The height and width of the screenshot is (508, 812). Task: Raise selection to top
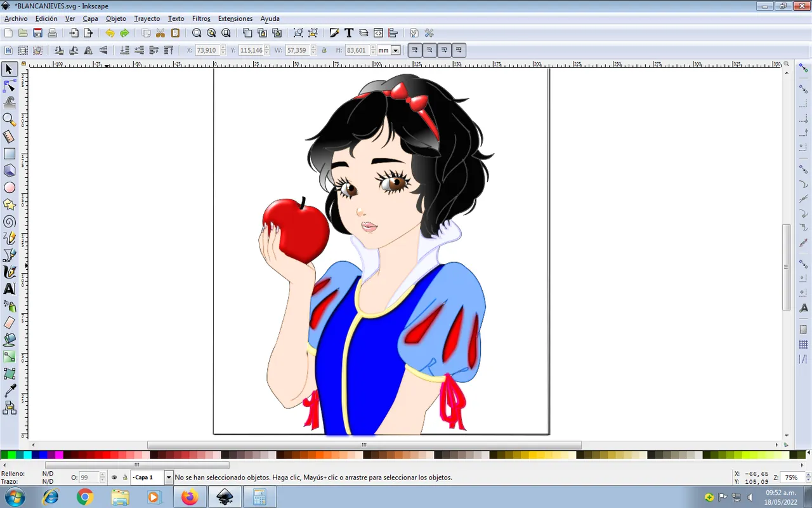(169, 50)
